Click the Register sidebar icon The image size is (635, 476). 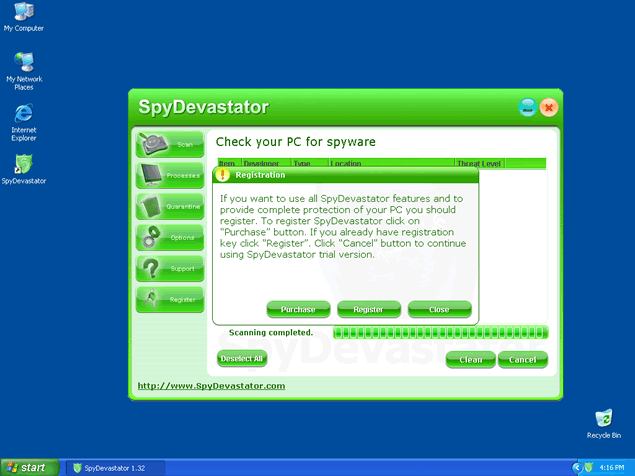(170, 299)
